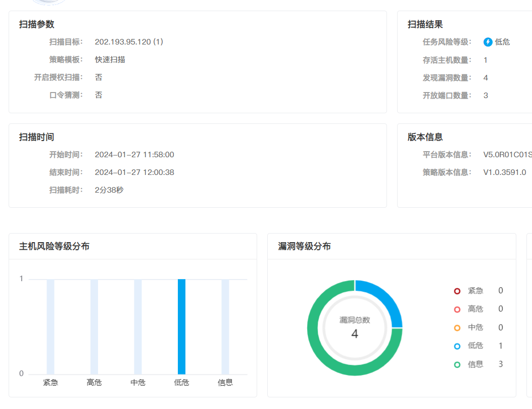Click the 信息 bar chart axis label
532x409 pixels.
tap(225, 383)
